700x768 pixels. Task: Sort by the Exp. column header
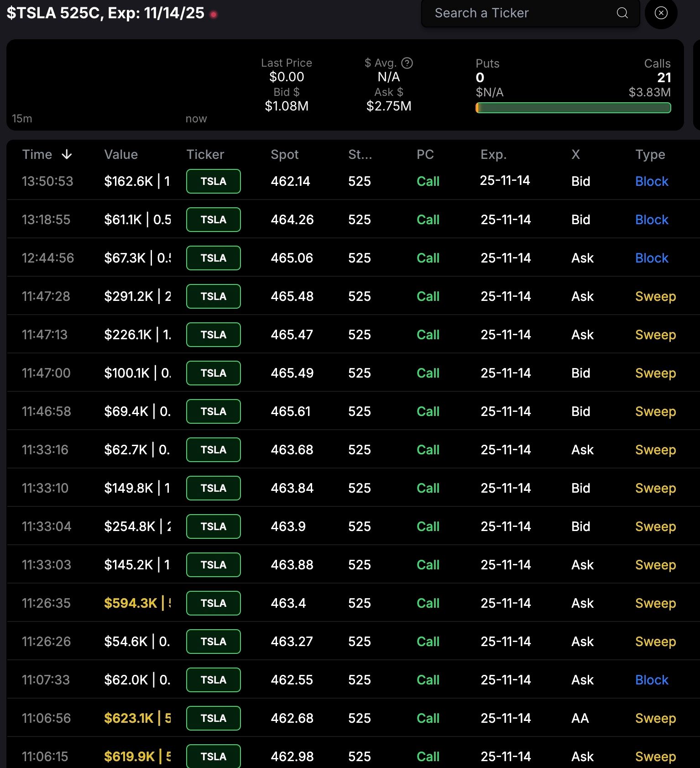tap(494, 154)
